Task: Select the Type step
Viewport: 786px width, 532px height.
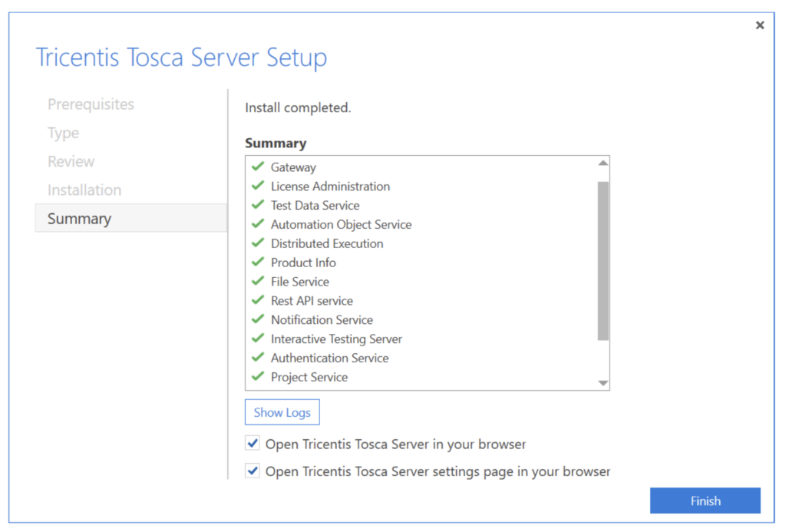Action: pos(63,133)
